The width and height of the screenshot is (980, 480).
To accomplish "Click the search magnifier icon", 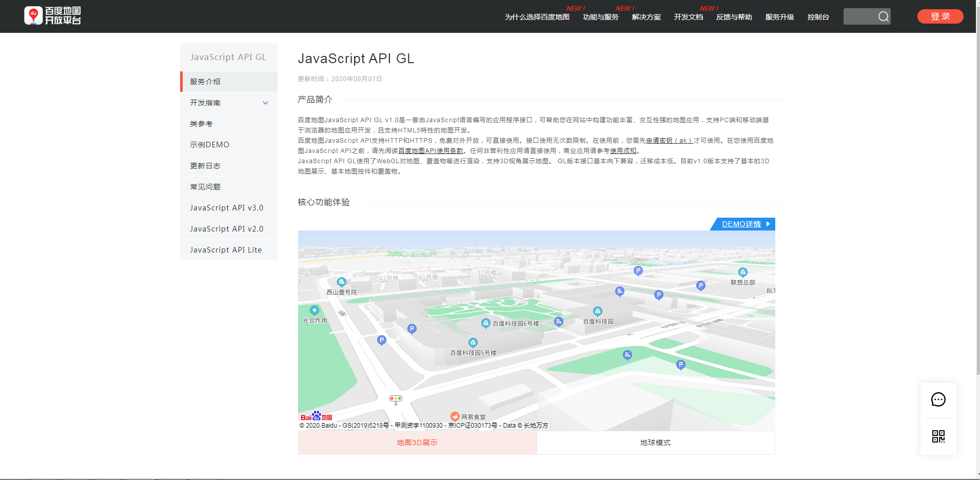I will tap(884, 16).
